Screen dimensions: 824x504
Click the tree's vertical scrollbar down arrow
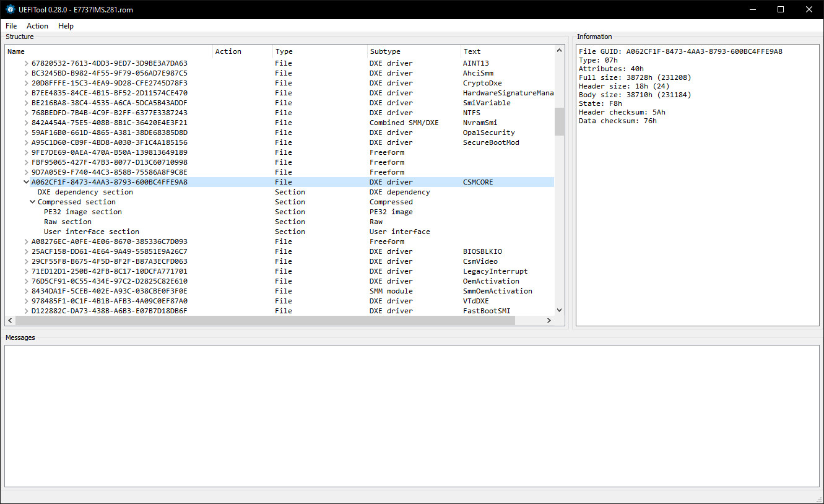[x=560, y=310]
